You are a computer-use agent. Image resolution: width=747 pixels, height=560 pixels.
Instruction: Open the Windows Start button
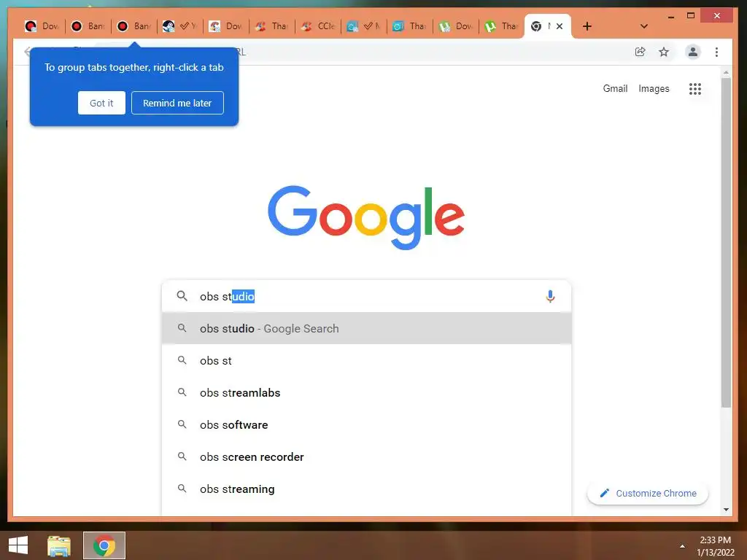tap(18, 545)
